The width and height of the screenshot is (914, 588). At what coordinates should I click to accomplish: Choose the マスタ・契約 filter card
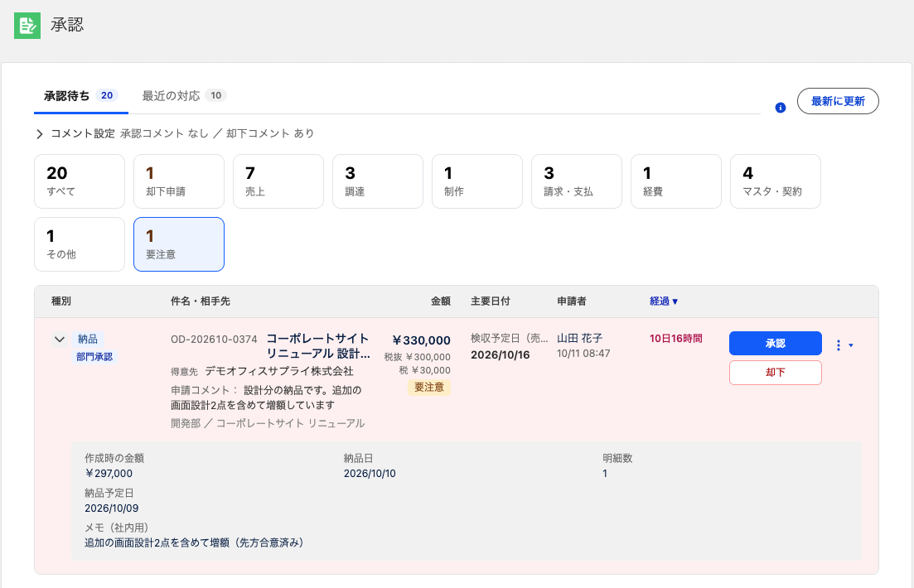pyautogui.click(x=776, y=181)
